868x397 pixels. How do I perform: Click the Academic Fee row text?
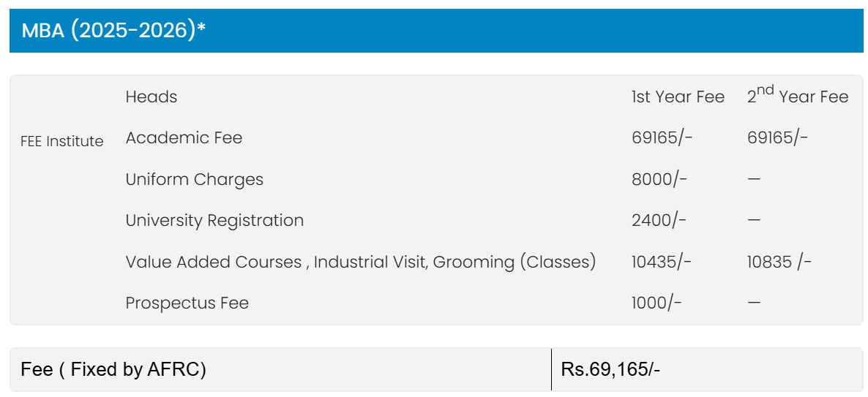click(x=184, y=137)
